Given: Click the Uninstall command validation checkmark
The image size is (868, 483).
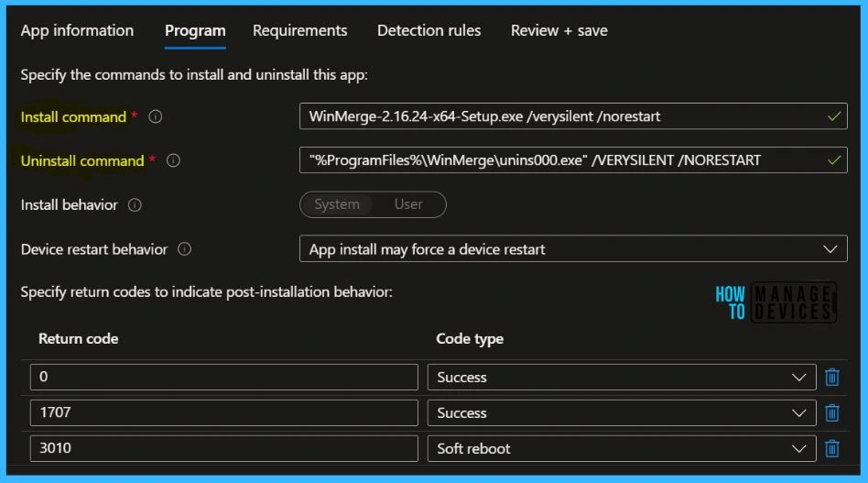Looking at the screenshot, I should point(834,160).
